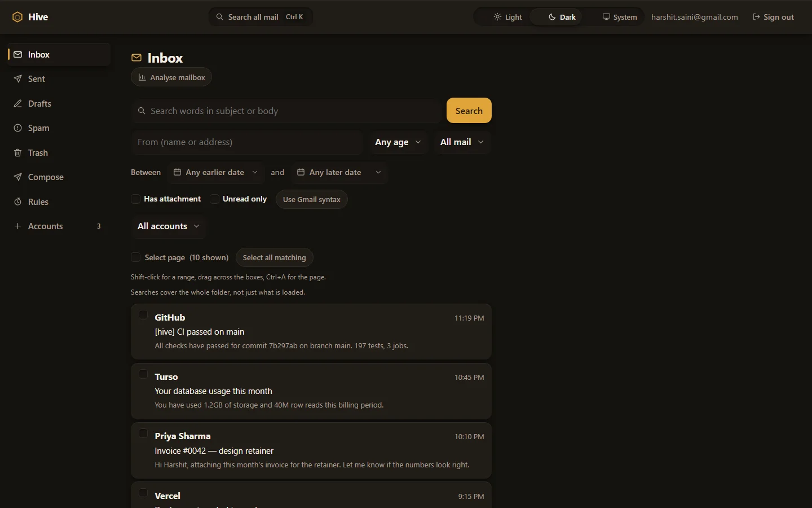This screenshot has width=812, height=508.
Task: Click the magnifier icon in Search all mail
Action: coord(219,17)
